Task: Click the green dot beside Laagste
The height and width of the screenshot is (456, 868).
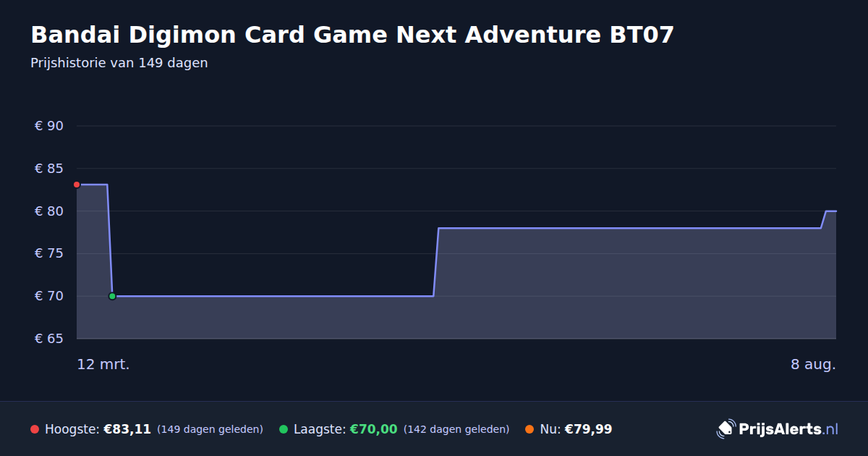Action: 284,429
